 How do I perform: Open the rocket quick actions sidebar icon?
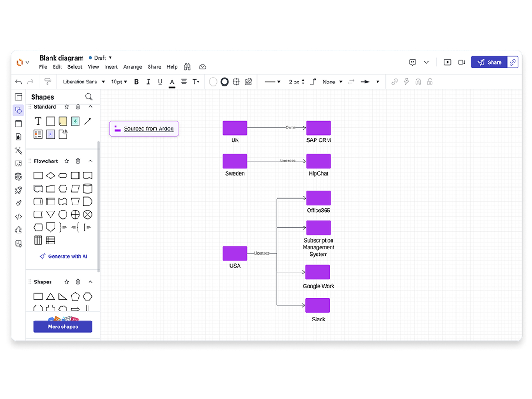point(18,190)
